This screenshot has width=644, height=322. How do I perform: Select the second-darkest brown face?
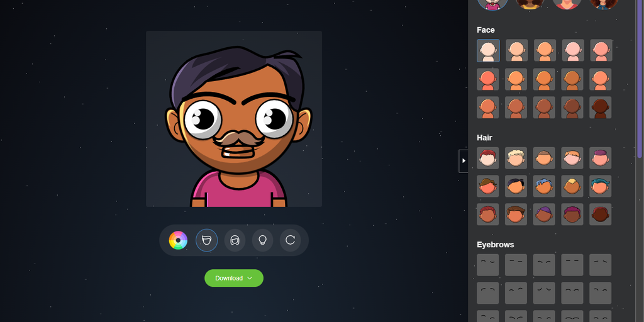[x=572, y=108]
